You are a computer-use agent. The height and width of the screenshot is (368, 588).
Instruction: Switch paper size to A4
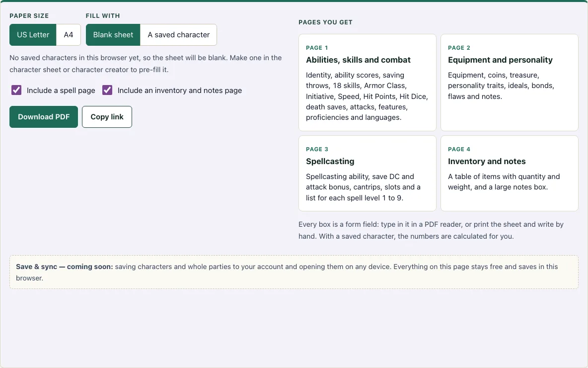point(68,35)
